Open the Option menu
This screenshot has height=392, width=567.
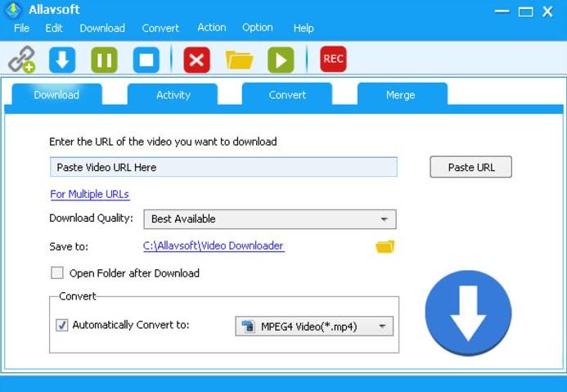(x=258, y=28)
